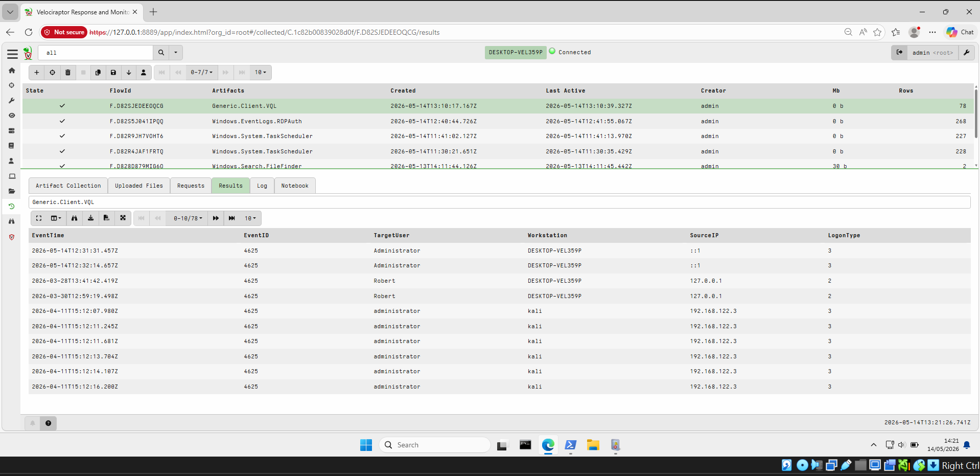Open results page size 10 dropdown
The height and width of the screenshot is (476, 980).
(x=250, y=218)
